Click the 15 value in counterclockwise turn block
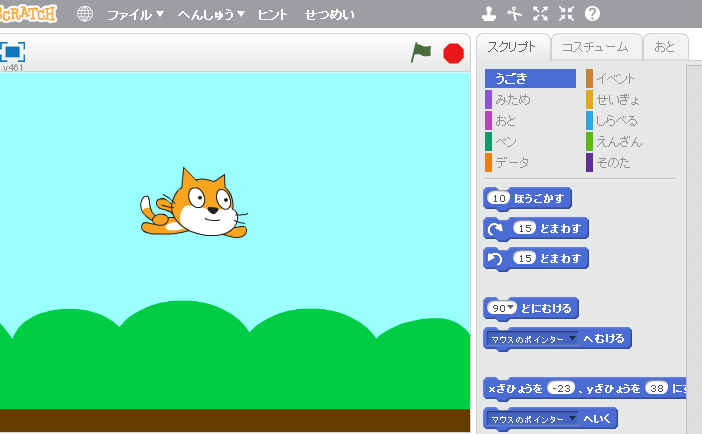 pyautogui.click(x=525, y=258)
